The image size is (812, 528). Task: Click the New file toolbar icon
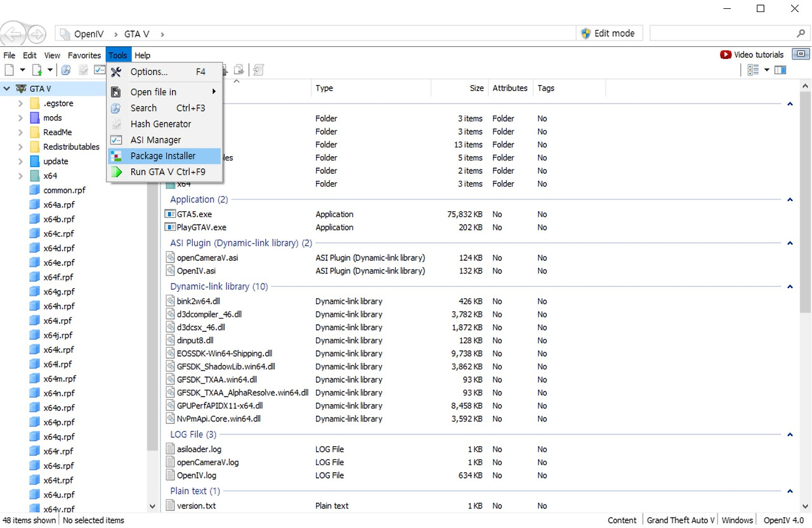(x=9, y=70)
